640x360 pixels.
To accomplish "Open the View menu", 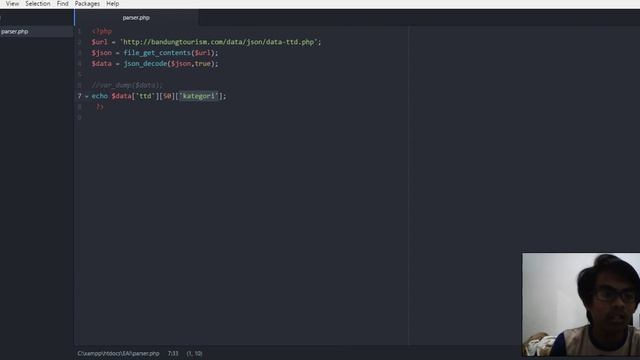I will [x=12, y=4].
